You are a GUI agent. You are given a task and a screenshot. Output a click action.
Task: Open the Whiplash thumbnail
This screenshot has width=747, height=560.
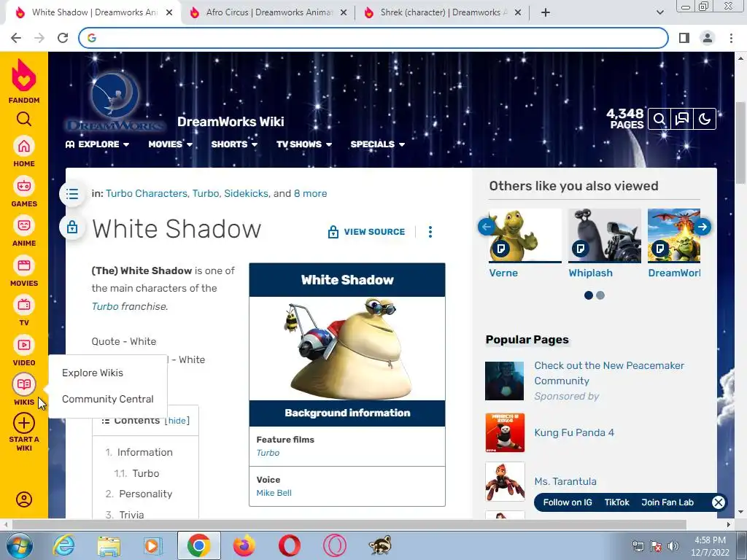[x=605, y=236]
